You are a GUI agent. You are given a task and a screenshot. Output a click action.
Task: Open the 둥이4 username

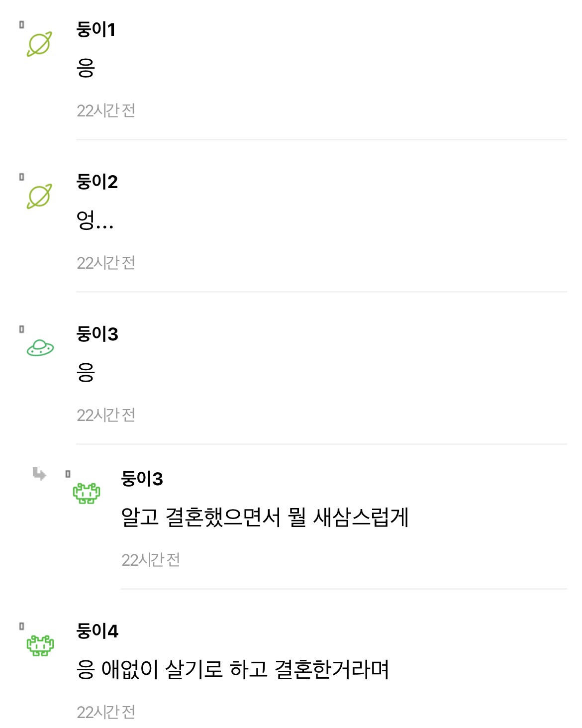point(97,631)
